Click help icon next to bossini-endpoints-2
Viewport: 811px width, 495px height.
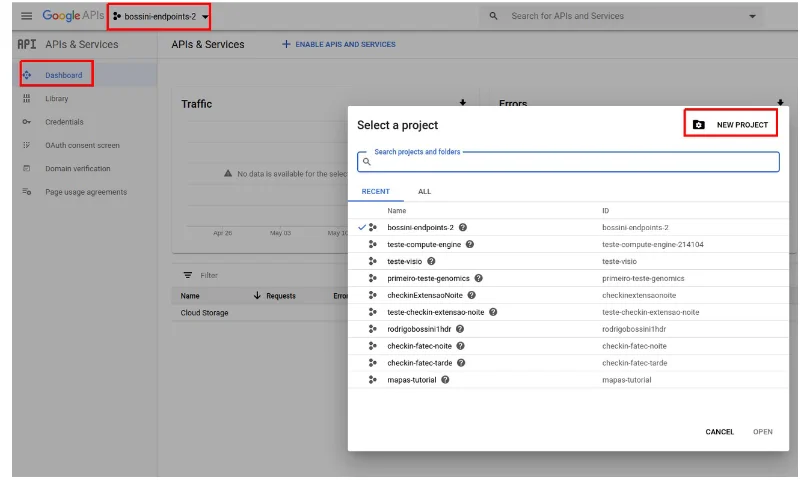463,227
